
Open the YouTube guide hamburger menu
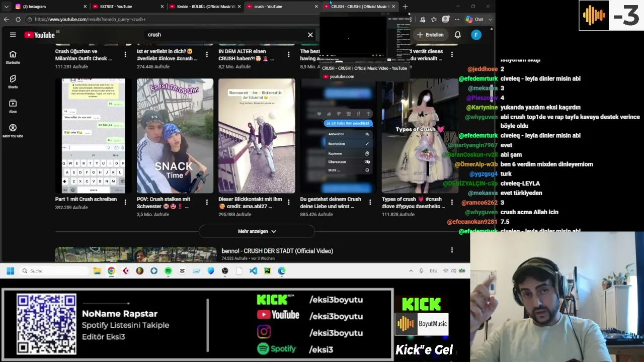pos(13,35)
